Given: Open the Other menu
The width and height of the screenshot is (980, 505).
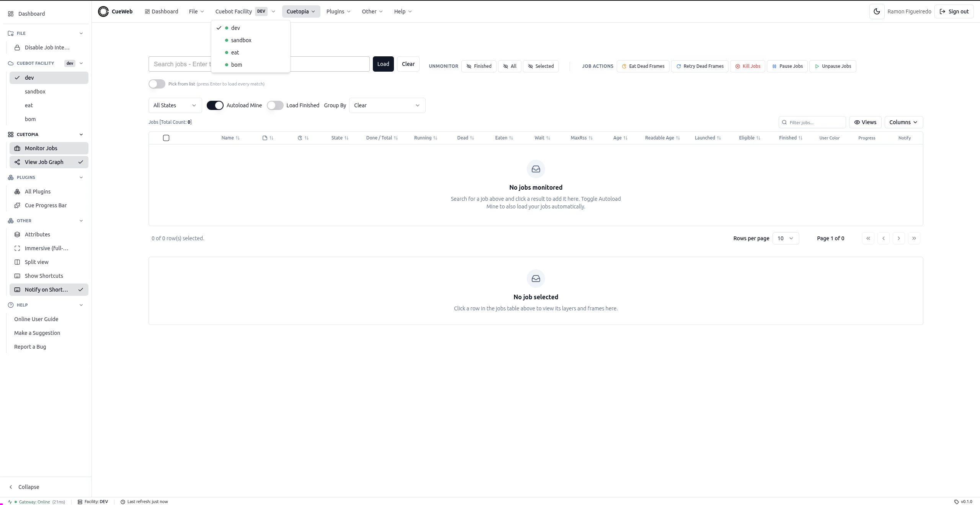Looking at the screenshot, I should [x=372, y=11].
